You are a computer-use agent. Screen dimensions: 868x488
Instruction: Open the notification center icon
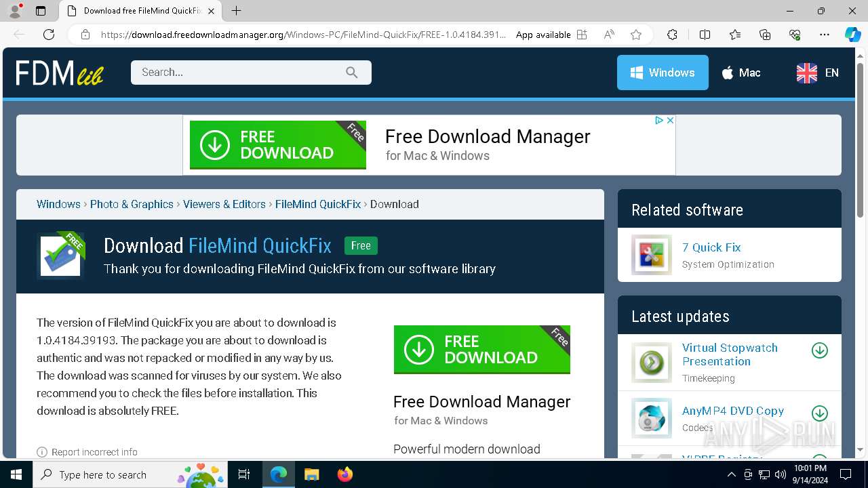846,474
